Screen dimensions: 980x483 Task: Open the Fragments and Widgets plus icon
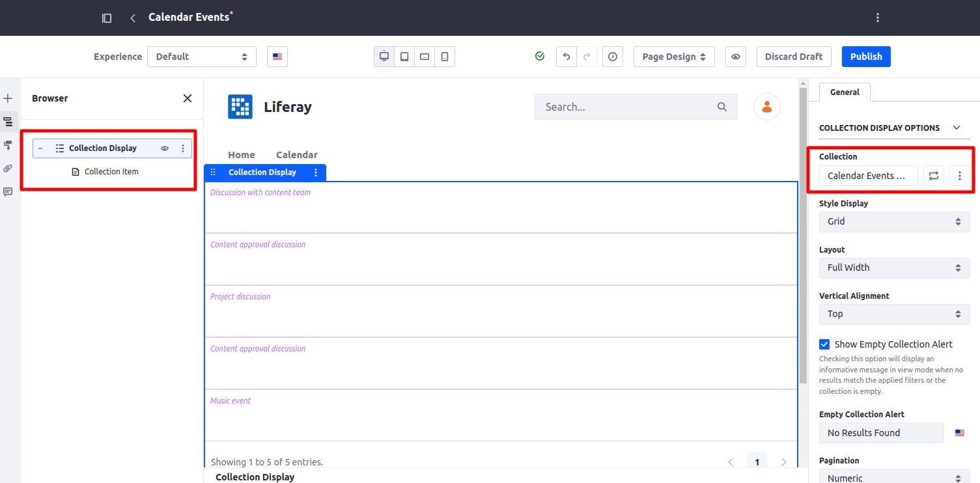coord(8,98)
